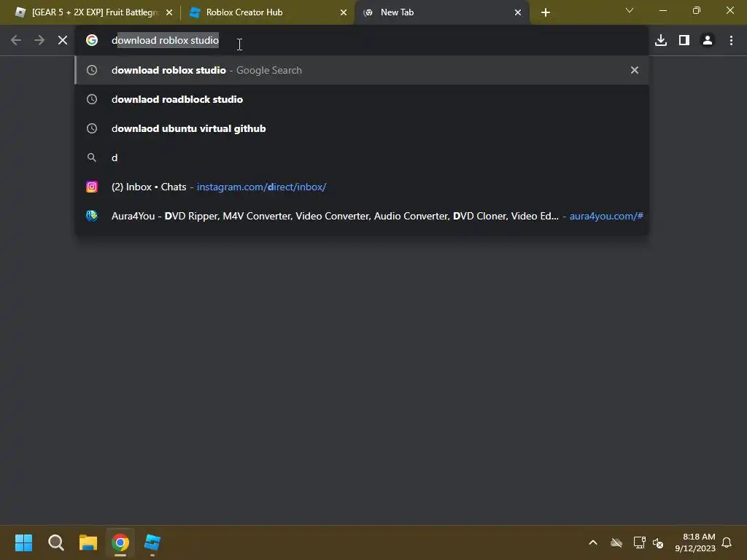The image size is (747, 560).
Task: Open the Chrome profile avatar
Action: point(708,41)
